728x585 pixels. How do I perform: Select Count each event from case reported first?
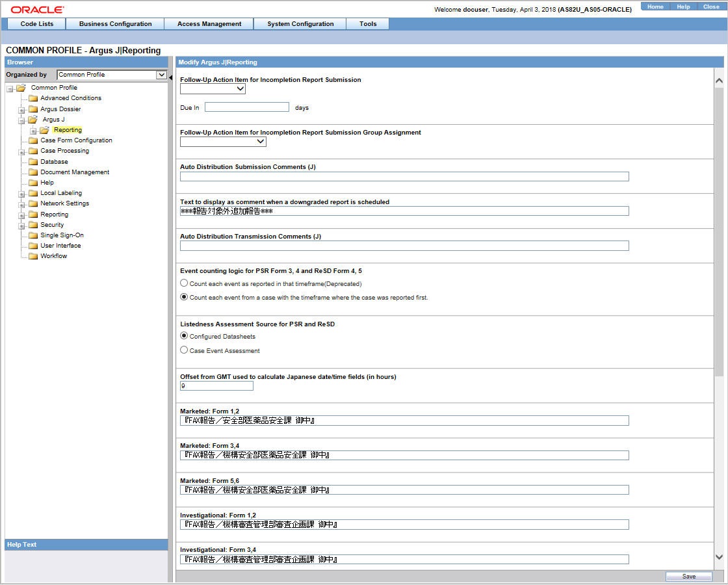[x=184, y=296]
